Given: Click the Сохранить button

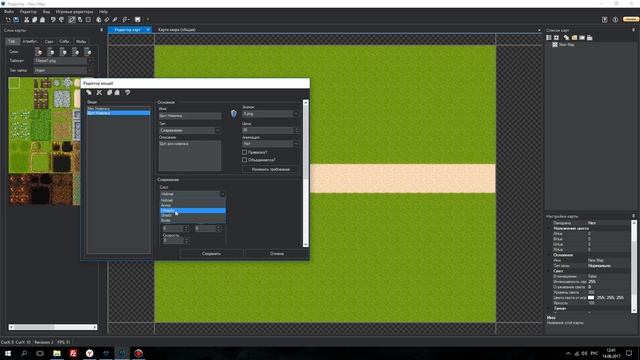Looking at the screenshot, I should coord(211,253).
